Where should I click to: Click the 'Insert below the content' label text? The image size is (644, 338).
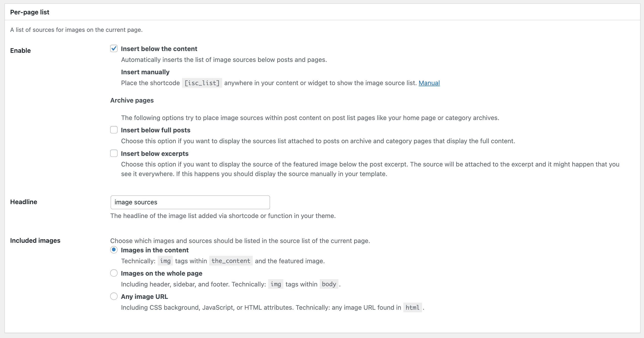click(x=159, y=49)
